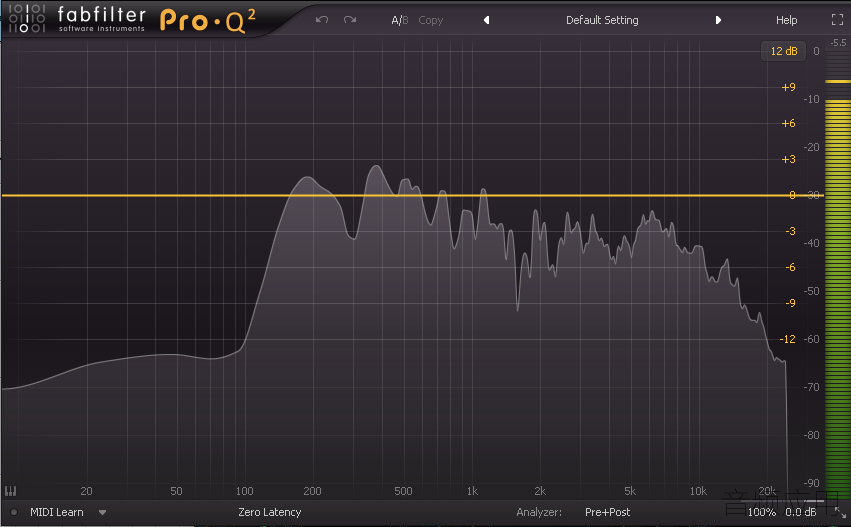
Task: Toggle full screen mode icon
Action: [x=837, y=20]
